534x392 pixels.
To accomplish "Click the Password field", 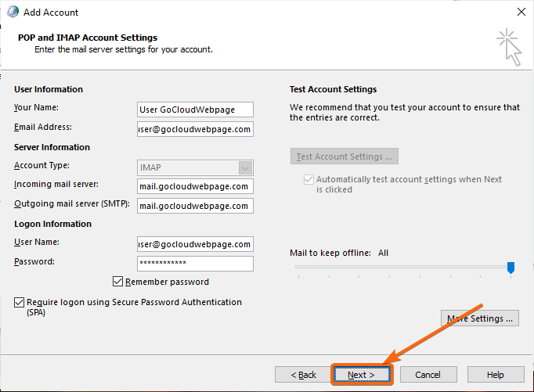I will tap(195, 264).
